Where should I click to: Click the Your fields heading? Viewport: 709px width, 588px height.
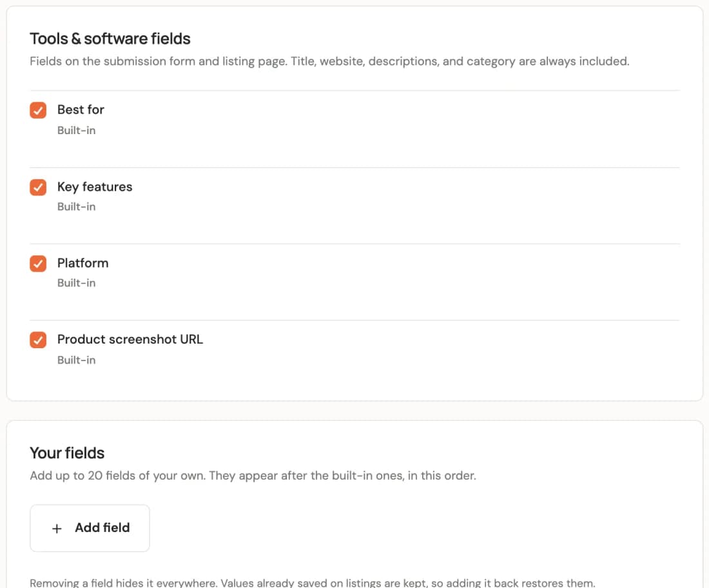pyautogui.click(x=67, y=453)
